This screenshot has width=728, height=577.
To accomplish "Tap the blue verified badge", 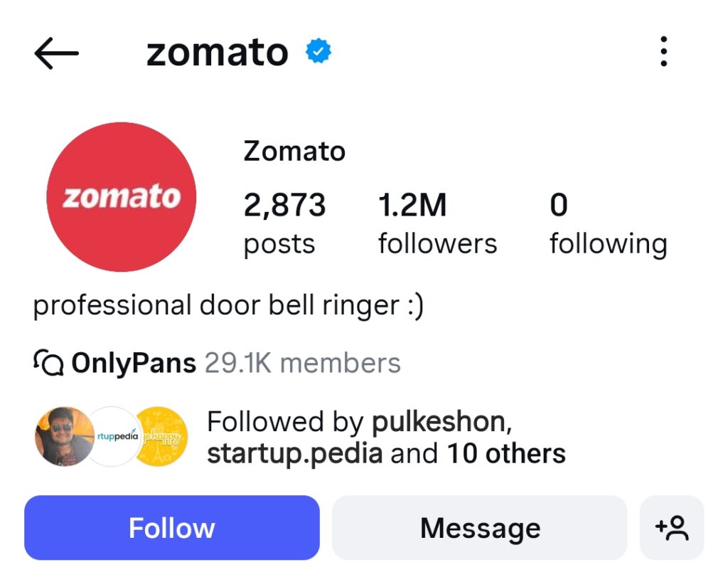I will 318,51.
